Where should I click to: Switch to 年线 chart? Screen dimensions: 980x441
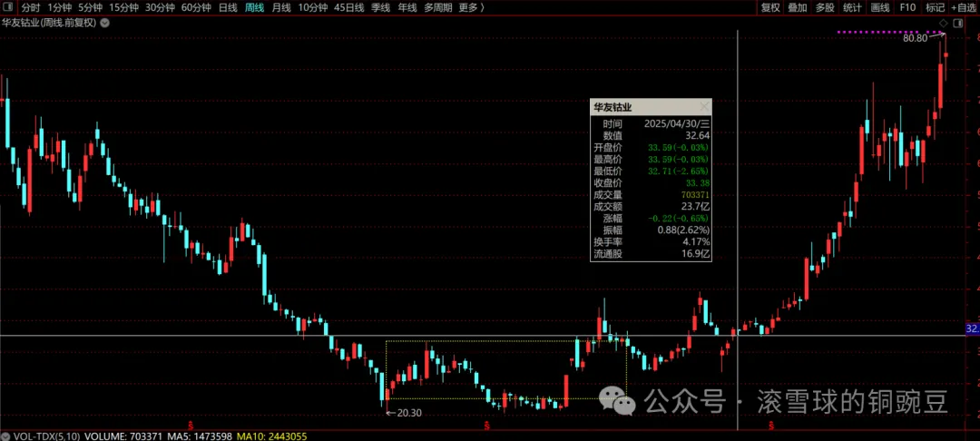(407, 7)
